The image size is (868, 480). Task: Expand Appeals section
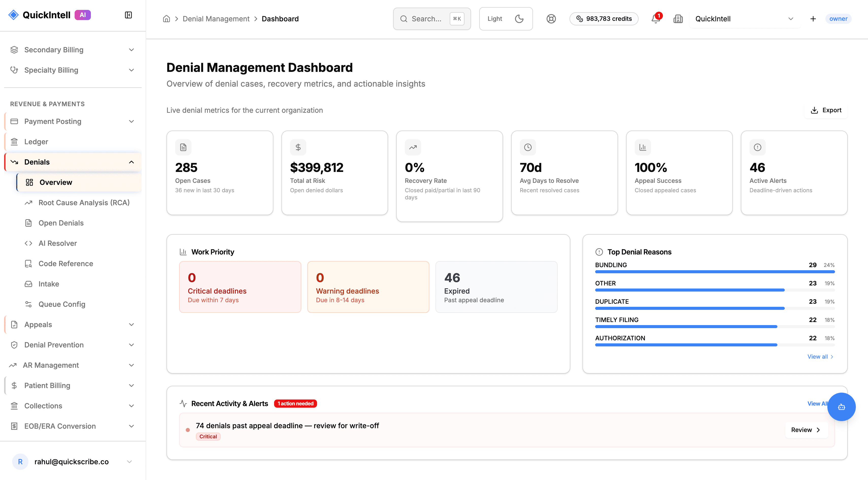(131, 325)
